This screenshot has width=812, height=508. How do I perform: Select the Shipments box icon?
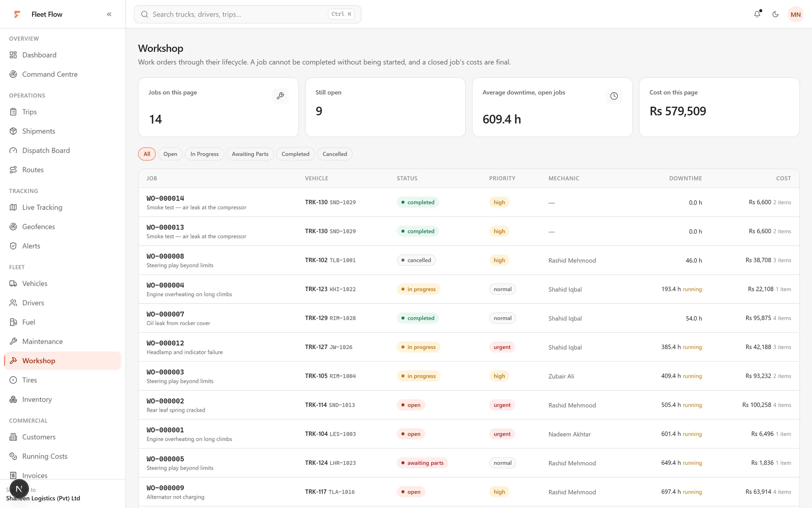(x=14, y=131)
